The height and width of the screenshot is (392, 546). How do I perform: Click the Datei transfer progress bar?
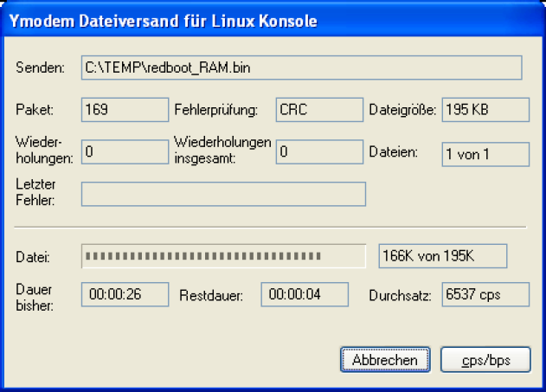pyautogui.click(x=223, y=256)
